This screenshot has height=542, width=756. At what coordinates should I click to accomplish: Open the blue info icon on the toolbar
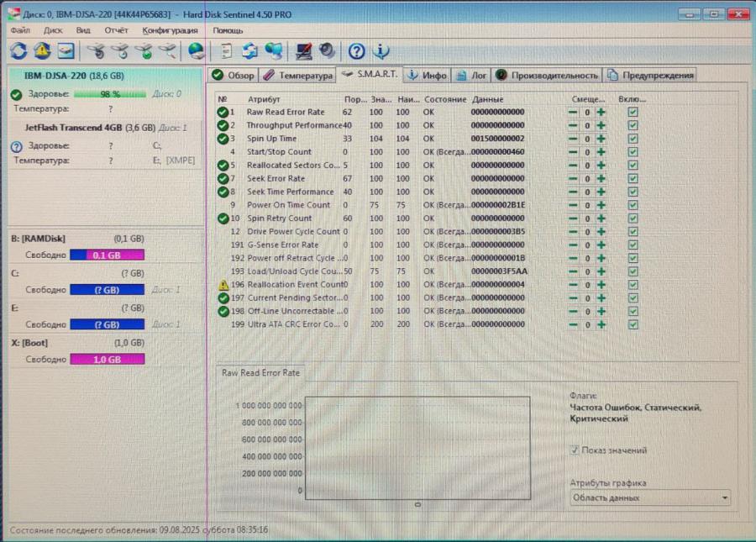coord(381,51)
